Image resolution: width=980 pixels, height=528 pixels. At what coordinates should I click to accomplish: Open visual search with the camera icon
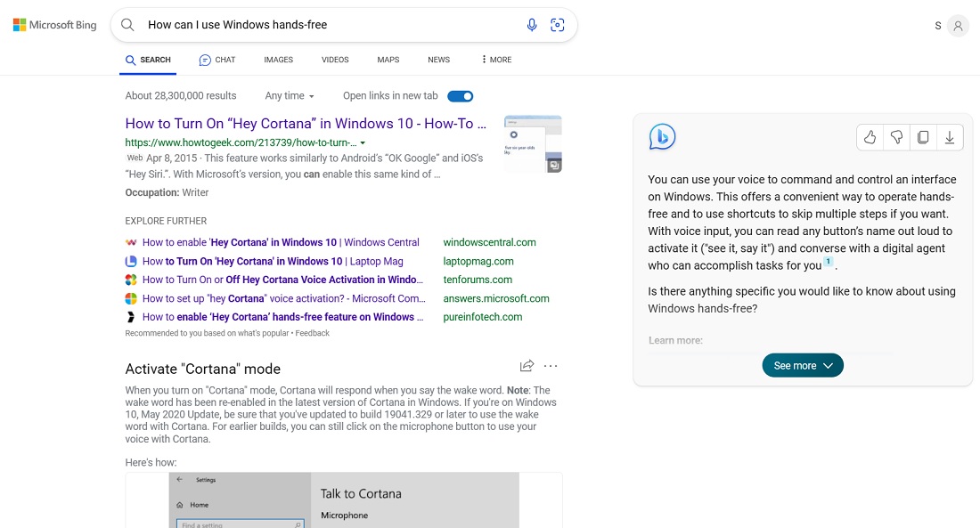tap(558, 25)
